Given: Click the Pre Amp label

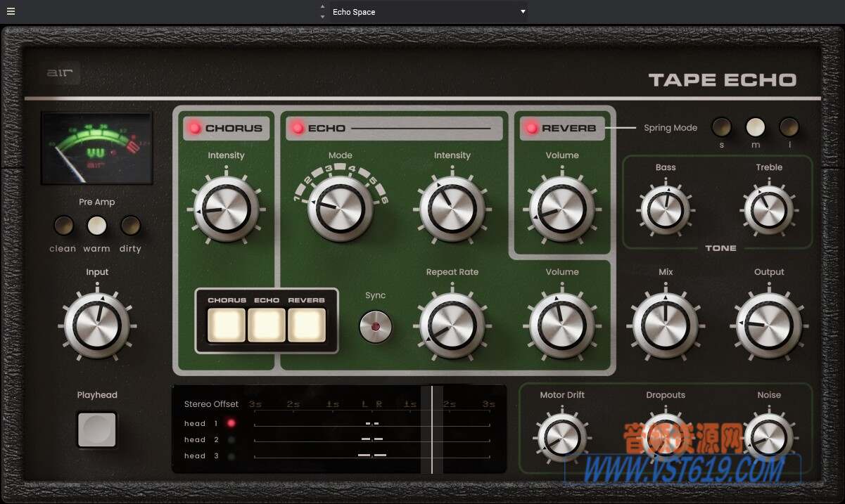Looking at the screenshot, I should click(96, 202).
